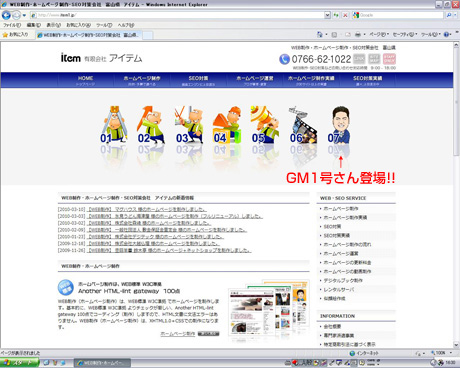Print the page with the printer icon
The image size is (460, 368).
tap(358, 34)
